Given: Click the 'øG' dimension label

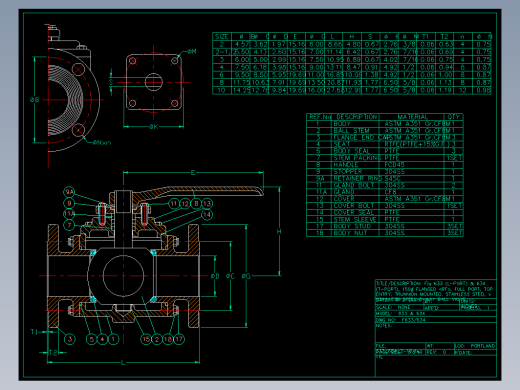Looking at the screenshot, I should tap(246, 276).
